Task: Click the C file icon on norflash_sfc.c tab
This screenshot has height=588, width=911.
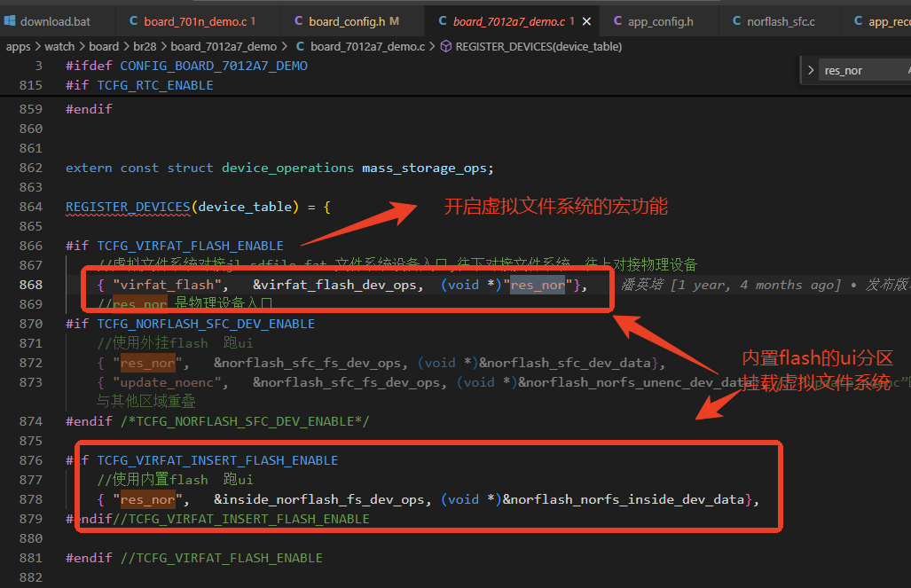Action: click(737, 21)
